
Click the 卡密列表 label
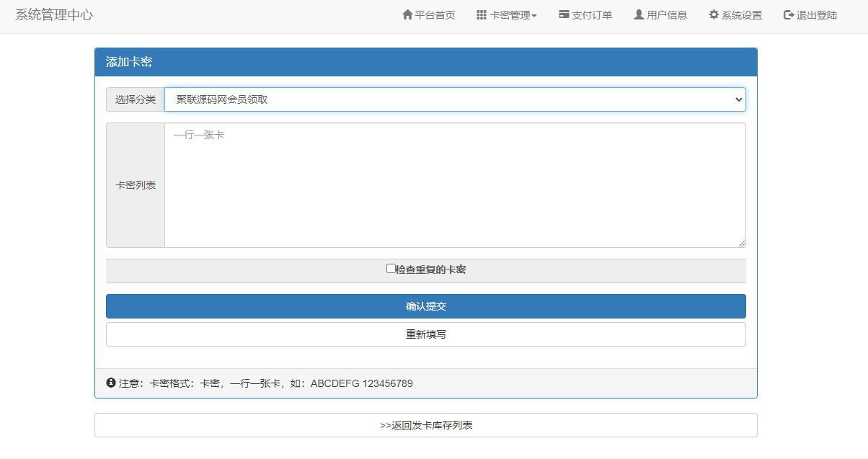click(136, 185)
